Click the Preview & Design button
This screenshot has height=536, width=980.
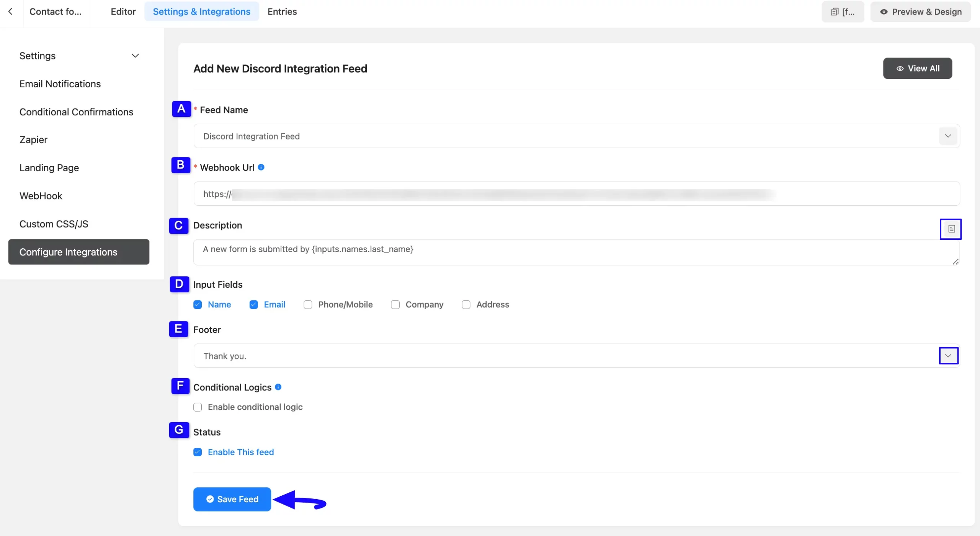coord(921,12)
